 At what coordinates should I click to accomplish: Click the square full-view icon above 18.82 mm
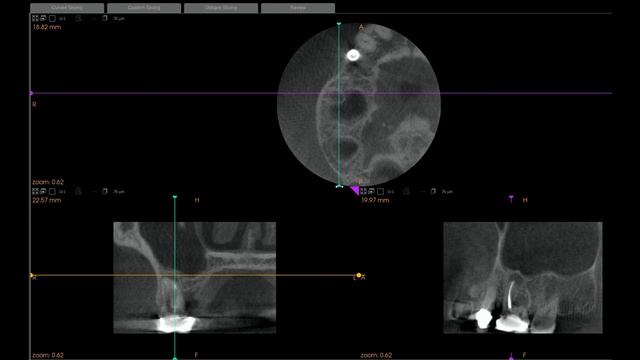tap(52, 18)
